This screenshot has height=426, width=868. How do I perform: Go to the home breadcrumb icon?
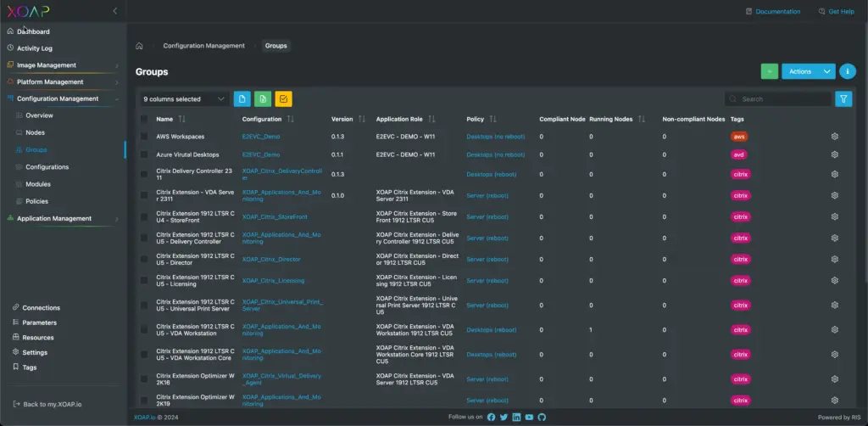(x=139, y=46)
